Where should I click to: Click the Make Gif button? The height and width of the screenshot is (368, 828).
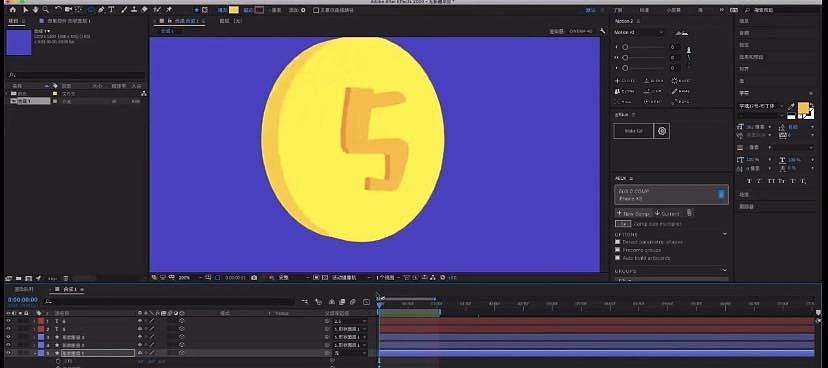pyautogui.click(x=633, y=131)
